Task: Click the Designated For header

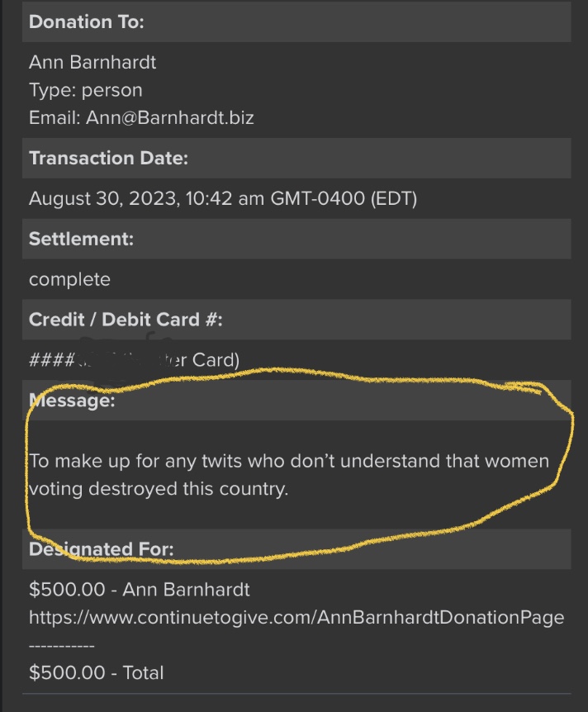Action: pos(296,549)
